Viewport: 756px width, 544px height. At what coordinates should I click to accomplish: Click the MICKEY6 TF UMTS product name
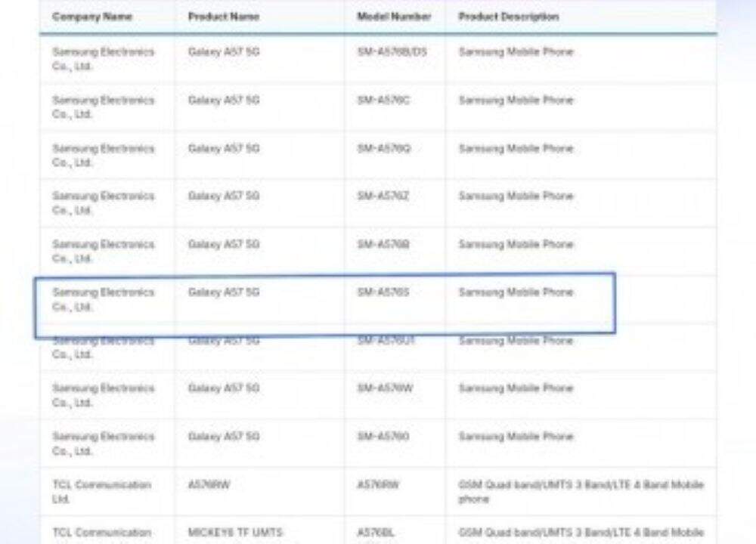[x=235, y=533]
